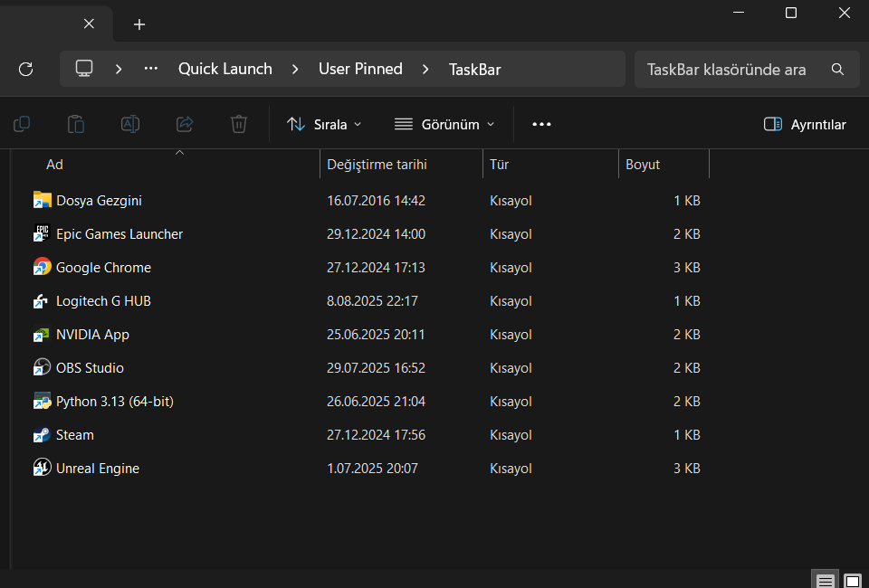Viewport: 869px width, 588px height.
Task: Click the Delete trash icon
Action: pos(239,124)
